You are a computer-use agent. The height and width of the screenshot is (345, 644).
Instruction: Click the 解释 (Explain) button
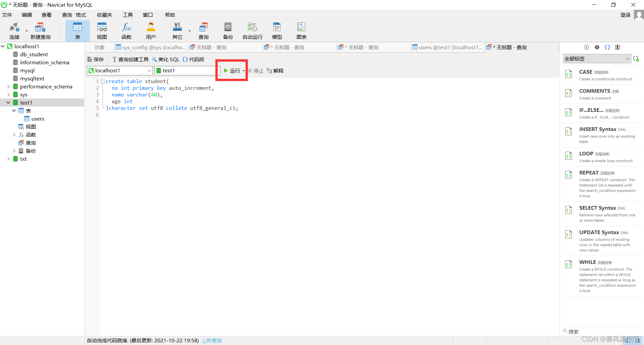(x=275, y=71)
